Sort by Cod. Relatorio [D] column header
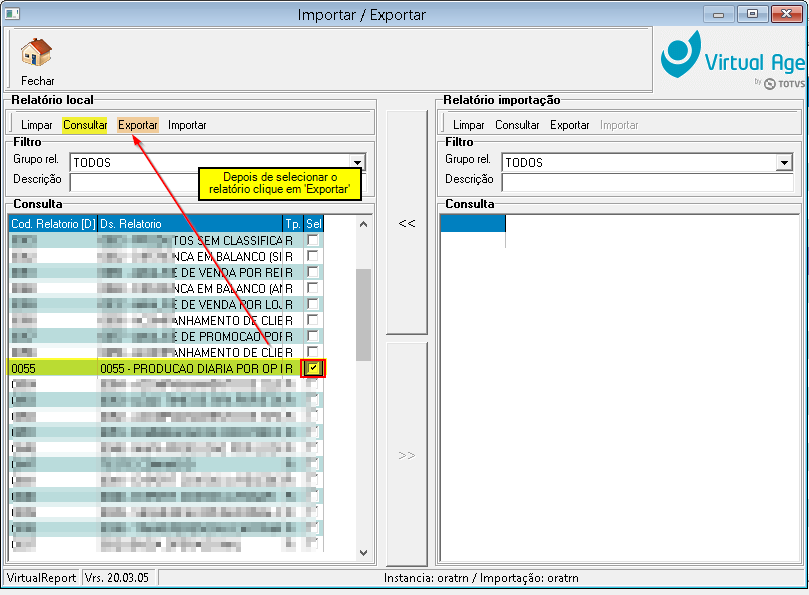 pyautogui.click(x=53, y=223)
